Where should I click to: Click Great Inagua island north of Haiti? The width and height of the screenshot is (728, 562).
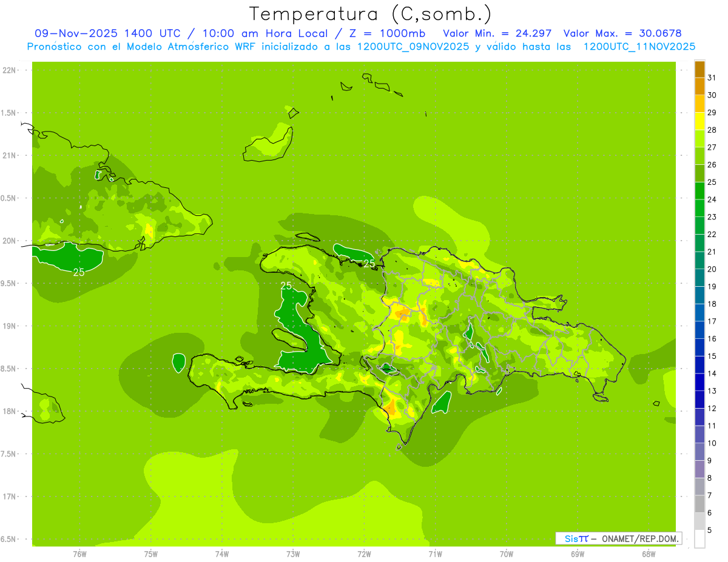(268, 144)
